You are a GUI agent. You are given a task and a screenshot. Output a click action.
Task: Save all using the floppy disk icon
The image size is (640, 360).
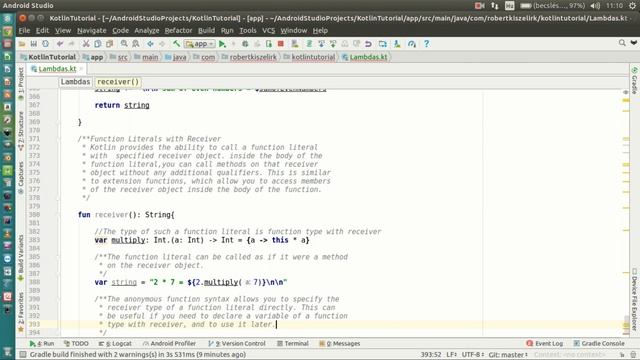click(x=34, y=44)
